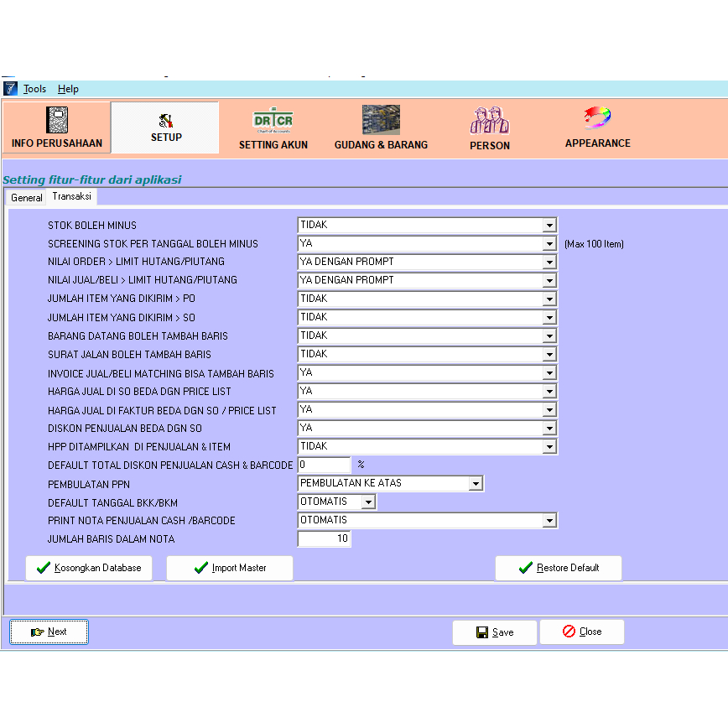Click the 'JUMLAH BARIS DALAM NOTA' label

click(111, 539)
